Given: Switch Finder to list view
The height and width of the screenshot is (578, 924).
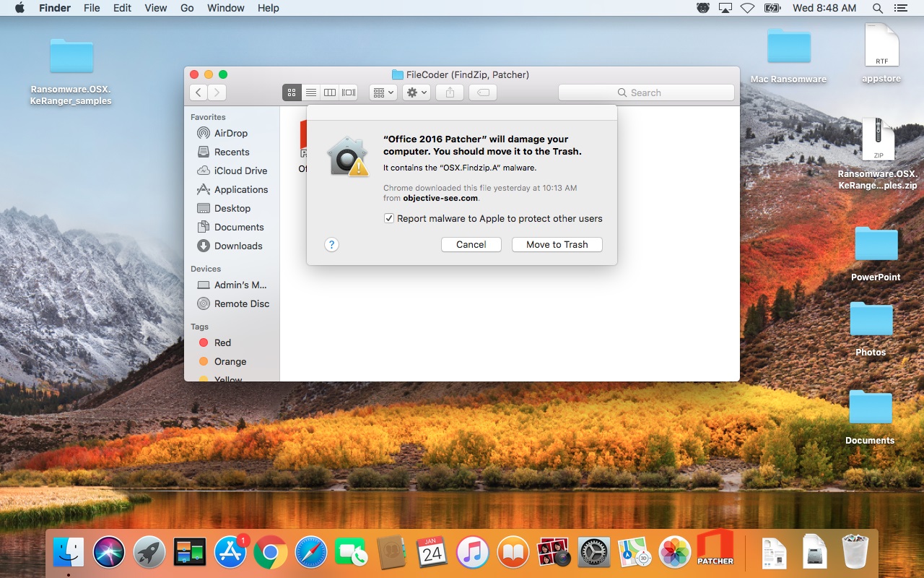Looking at the screenshot, I should click(x=311, y=92).
